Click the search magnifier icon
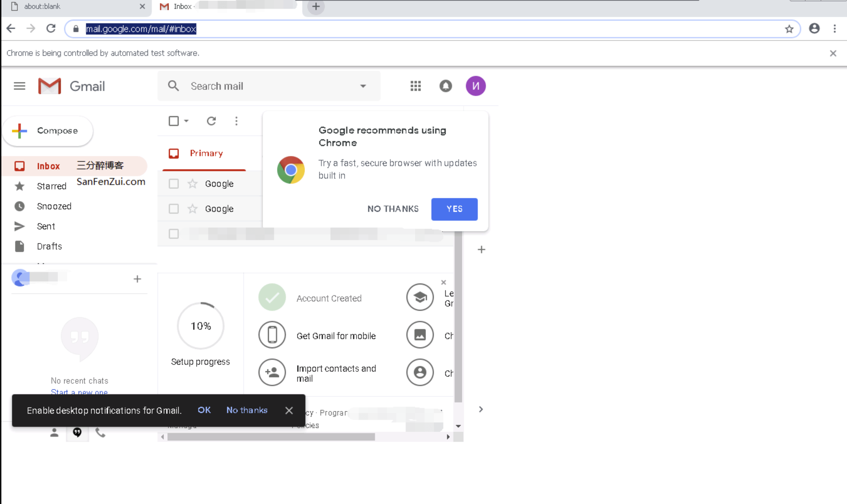 point(173,86)
